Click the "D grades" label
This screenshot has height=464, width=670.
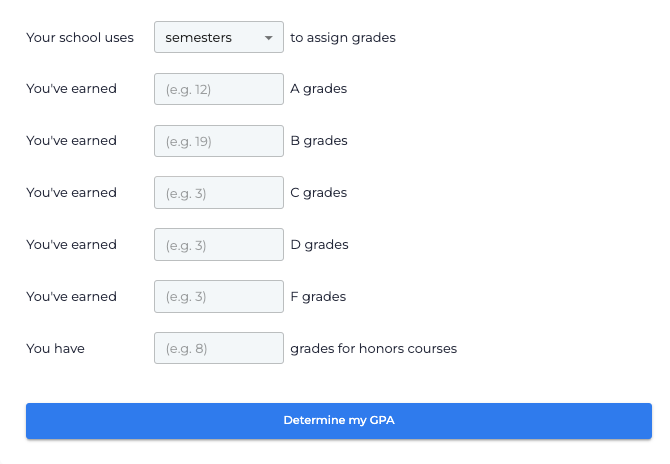[319, 245]
